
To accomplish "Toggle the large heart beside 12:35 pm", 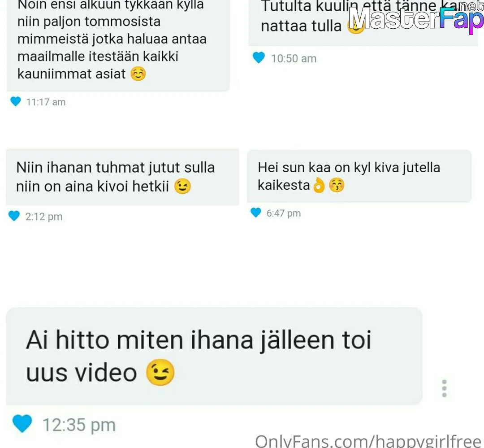I will [x=22, y=423].
